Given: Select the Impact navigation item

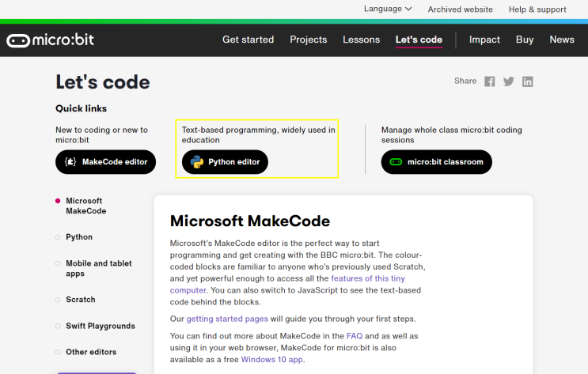Looking at the screenshot, I should click(484, 40).
